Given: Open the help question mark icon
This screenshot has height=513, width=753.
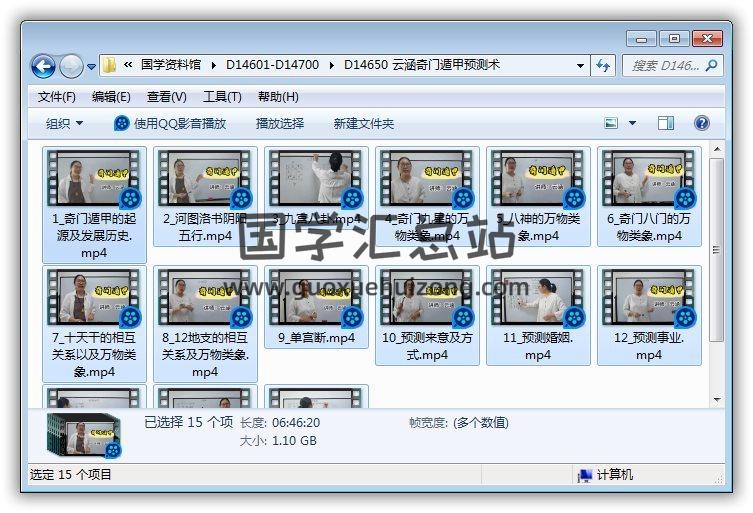Looking at the screenshot, I should click(701, 123).
